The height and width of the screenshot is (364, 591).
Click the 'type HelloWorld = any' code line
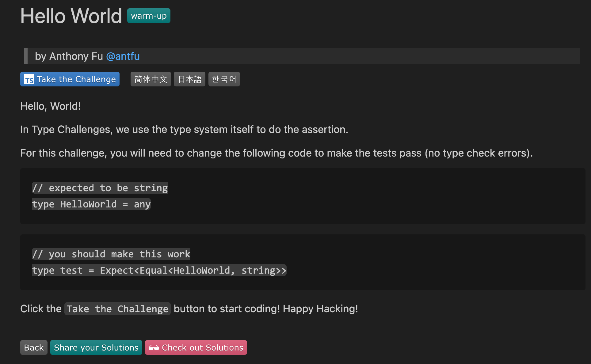[x=91, y=204]
